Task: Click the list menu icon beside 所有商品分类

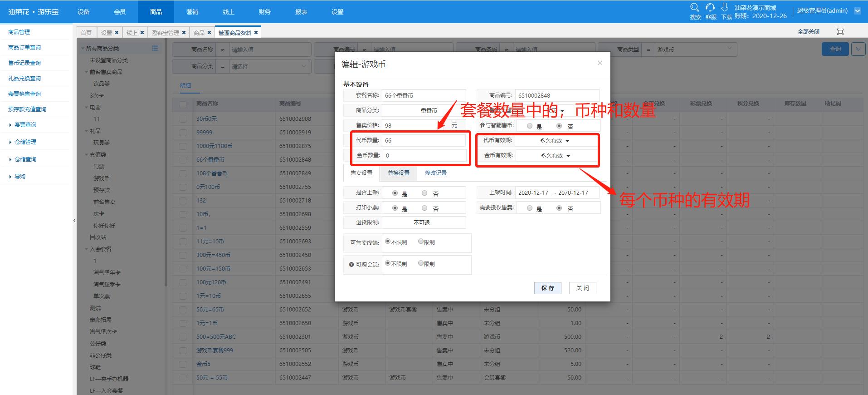Action: point(155,48)
